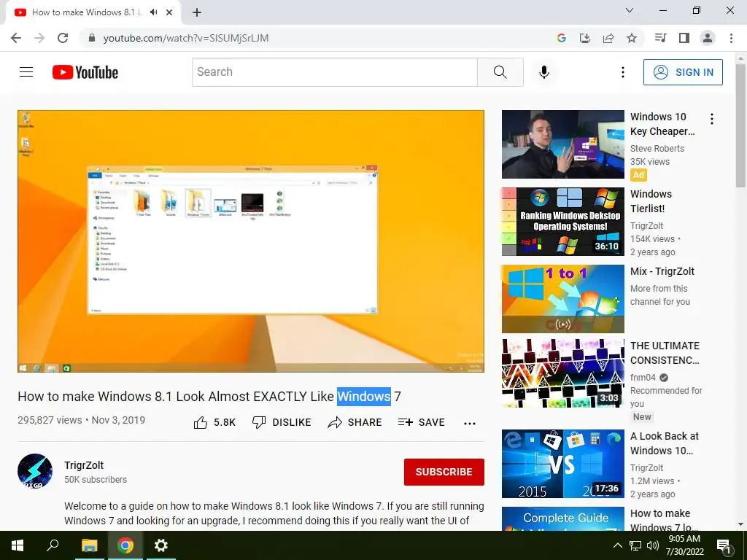Open the 1 to 1 mix thumbnail
747x560 pixels.
[x=563, y=298]
